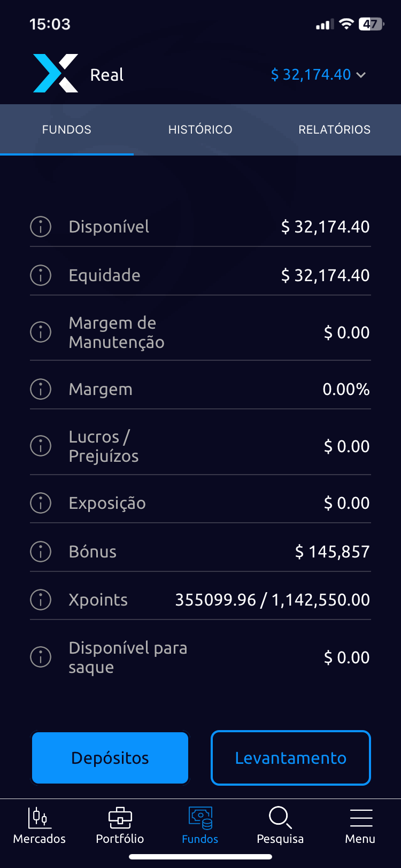Go to Portfólio briefcase icon
This screenshot has height=868, width=401.
coord(120,826)
